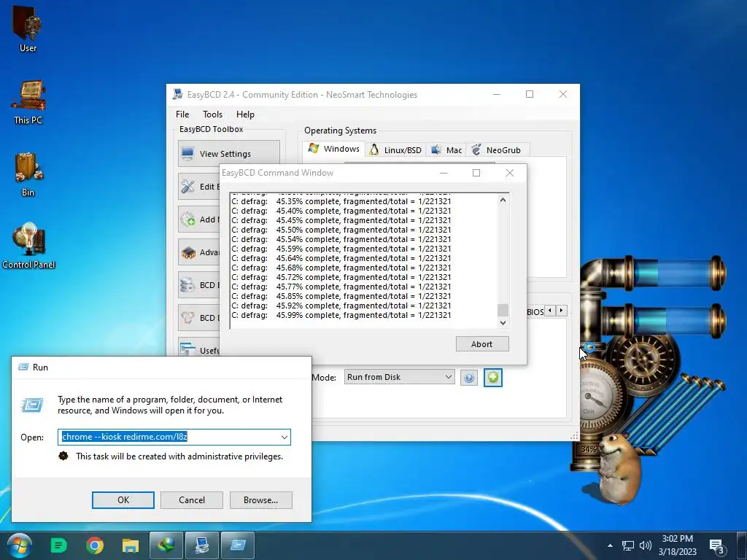The image size is (747, 560).
Task: Click the network tray icon
Action: (x=628, y=545)
